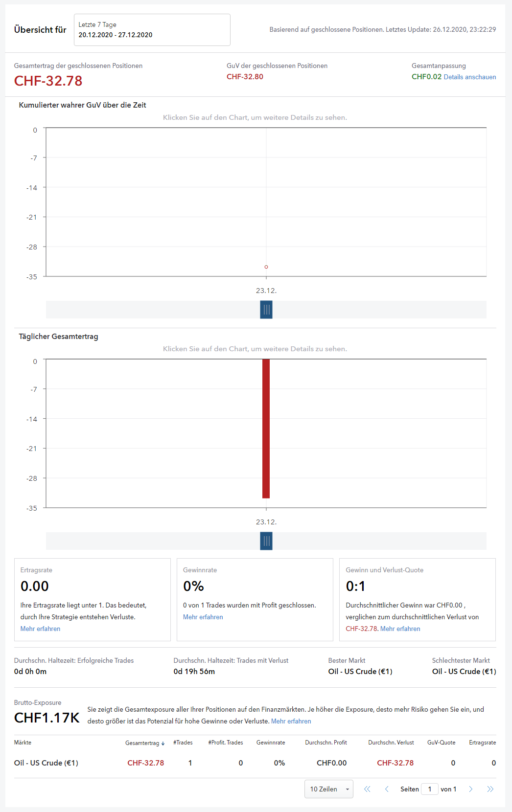Click Details anschauen link
The width and height of the screenshot is (512, 812).
pos(469,77)
